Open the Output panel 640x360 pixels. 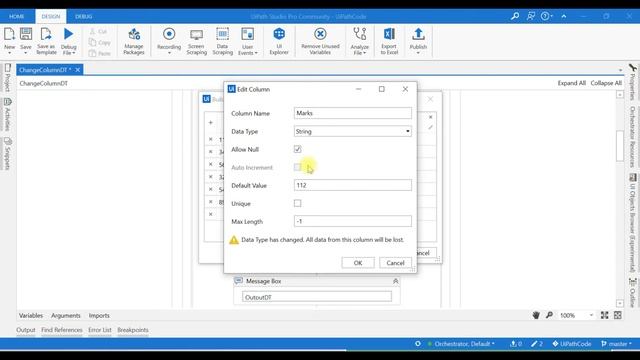[x=26, y=330]
